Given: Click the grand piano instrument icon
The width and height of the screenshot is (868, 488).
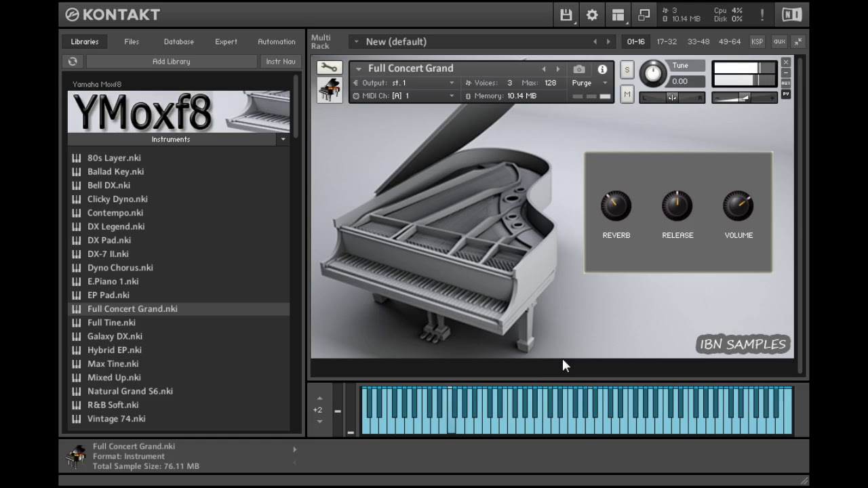Looking at the screenshot, I should click(x=330, y=90).
